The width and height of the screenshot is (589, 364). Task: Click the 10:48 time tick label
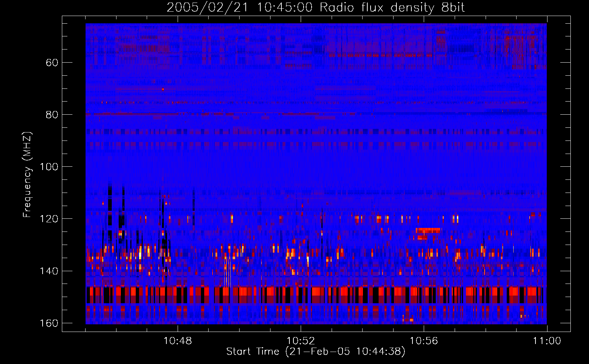(x=178, y=341)
